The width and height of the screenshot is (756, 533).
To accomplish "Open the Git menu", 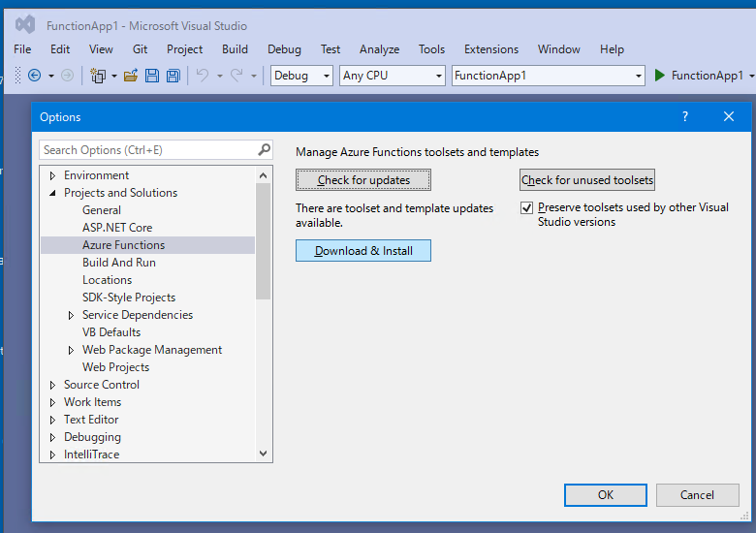I will pyautogui.click(x=140, y=49).
